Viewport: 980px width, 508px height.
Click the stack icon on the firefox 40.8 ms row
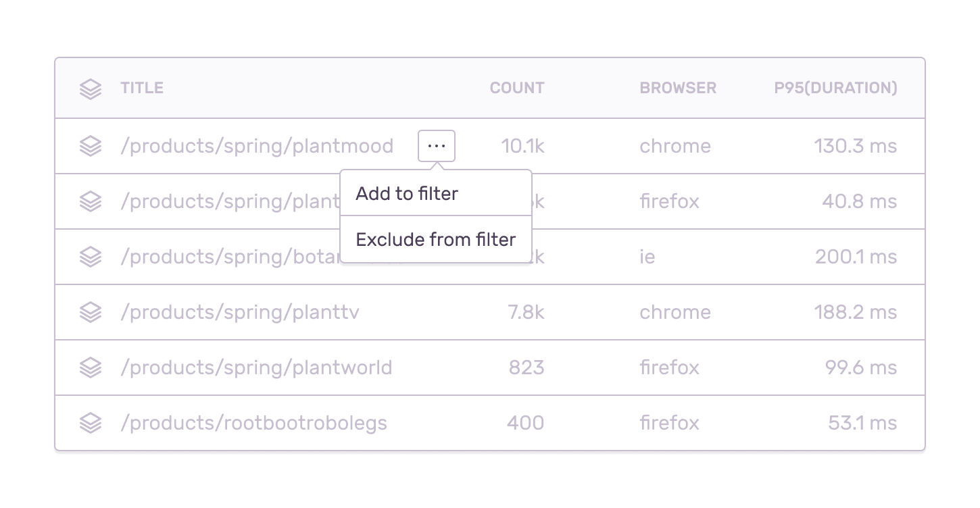[91, 201]
